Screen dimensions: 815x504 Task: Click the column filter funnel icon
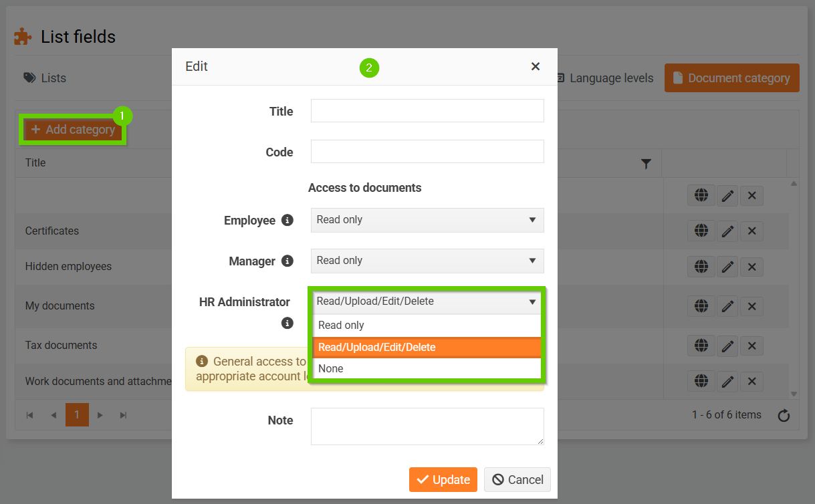(646, 163)
